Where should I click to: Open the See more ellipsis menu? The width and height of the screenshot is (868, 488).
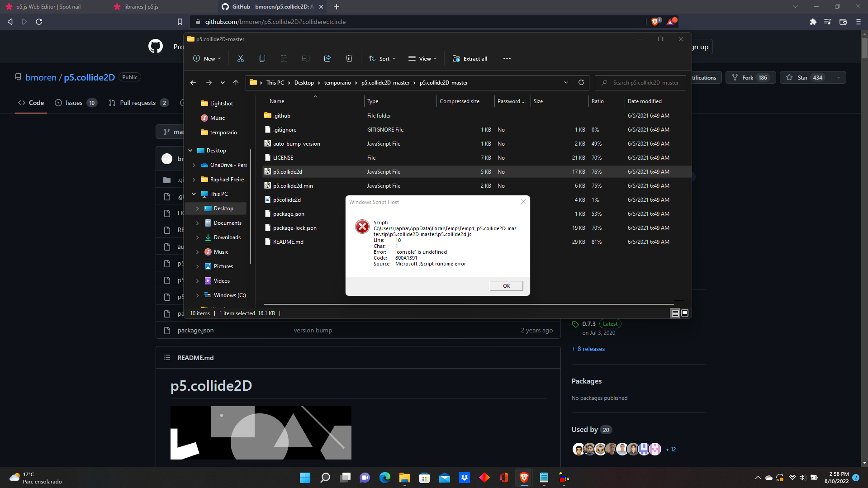(507, 58)
